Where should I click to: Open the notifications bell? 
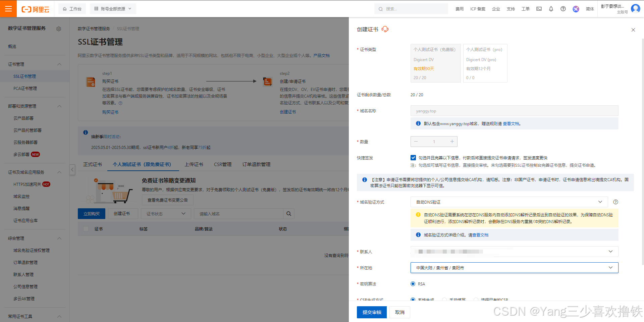(x=551, y=9)
